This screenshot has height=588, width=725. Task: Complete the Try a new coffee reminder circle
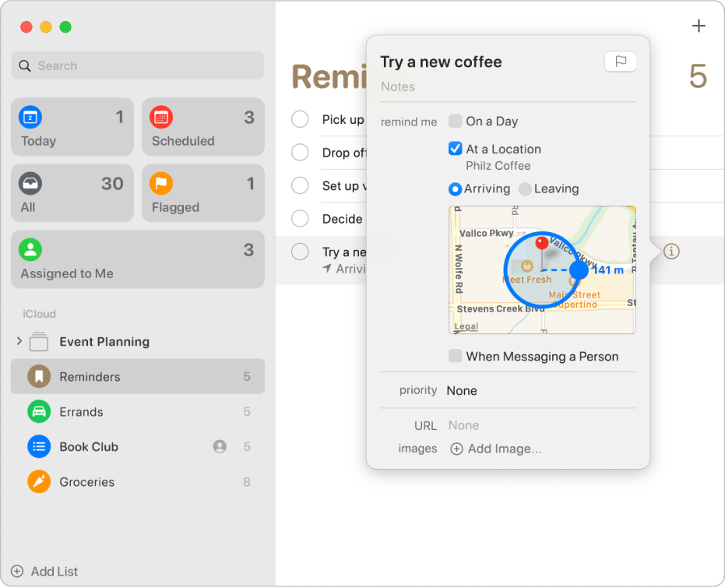click(x=300, y=252)
